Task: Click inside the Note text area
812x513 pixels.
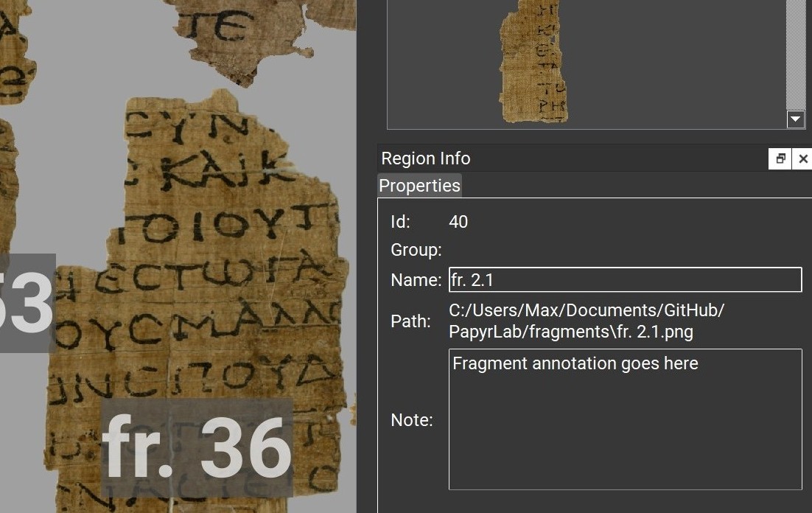Action: pyautogui.click(x=625, y=419)
